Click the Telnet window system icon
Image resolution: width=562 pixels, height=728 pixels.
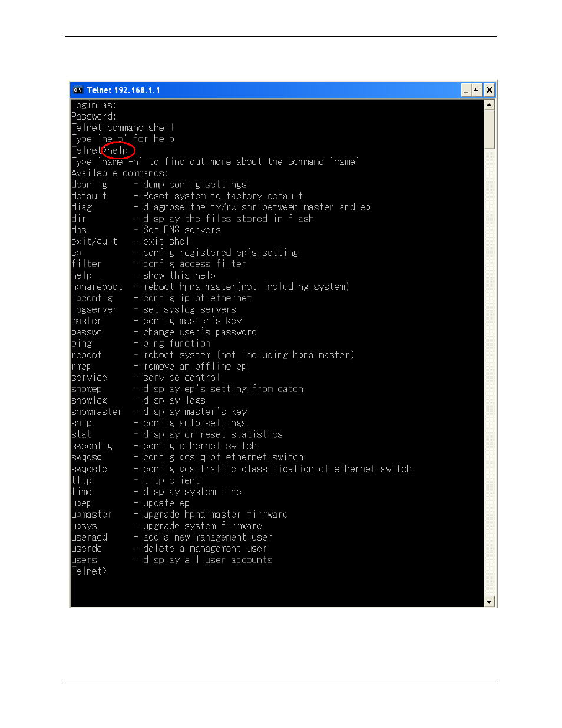coord(77,90)
